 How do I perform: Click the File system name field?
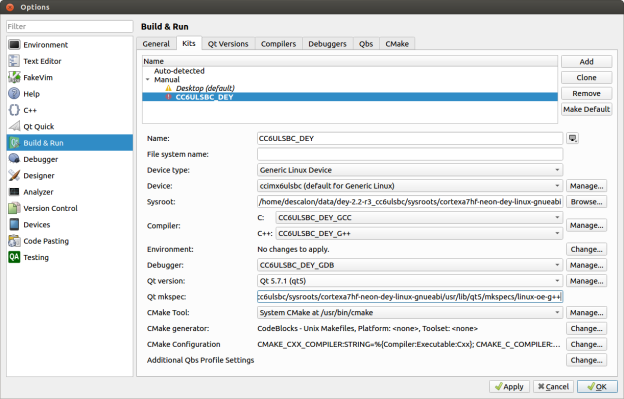410,154
